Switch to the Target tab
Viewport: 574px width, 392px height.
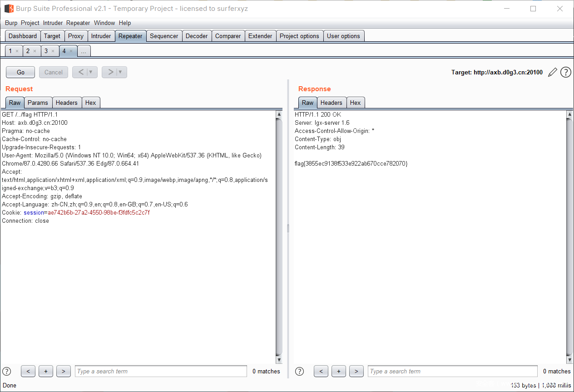click(52, 36)
